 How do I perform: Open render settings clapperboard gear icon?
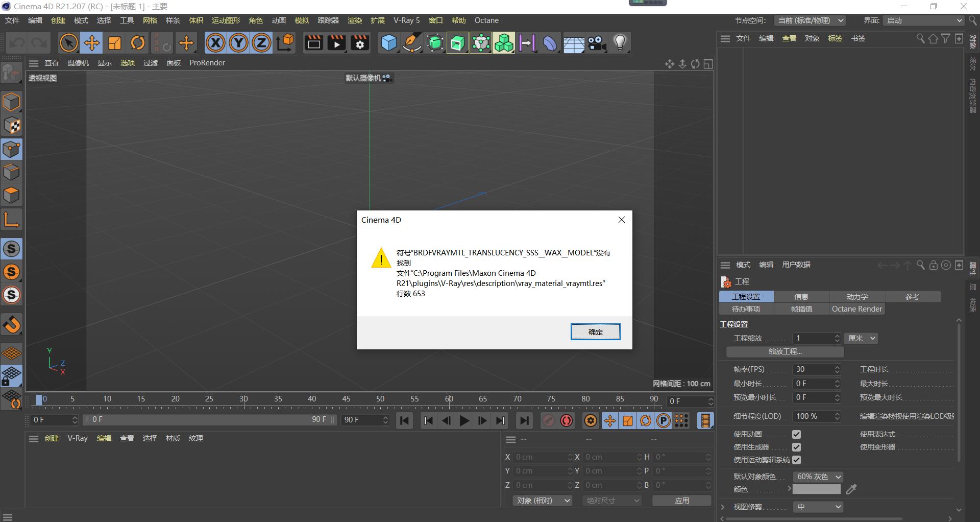click(360, 43)
